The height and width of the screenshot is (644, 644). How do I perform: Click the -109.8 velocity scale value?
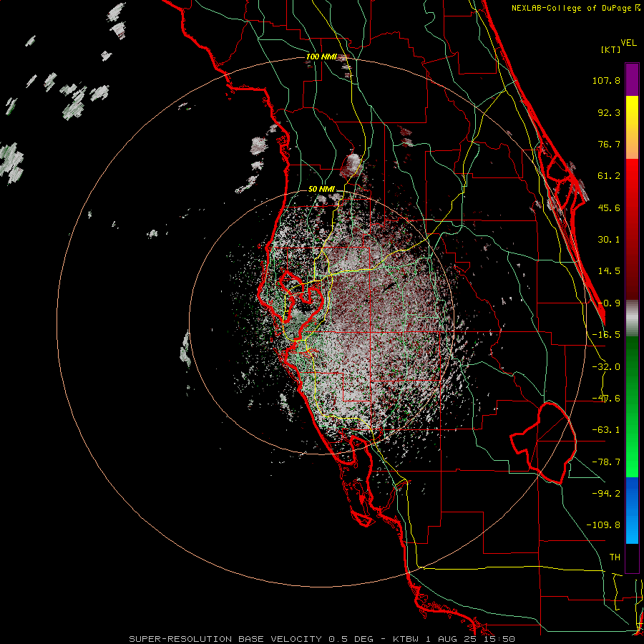point(603,525)
